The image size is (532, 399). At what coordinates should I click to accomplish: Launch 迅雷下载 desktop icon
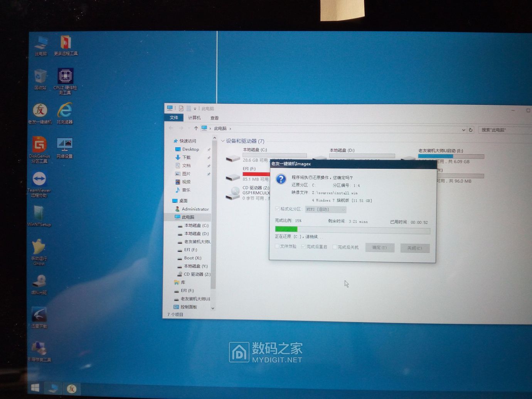click(x=39, y=318)
